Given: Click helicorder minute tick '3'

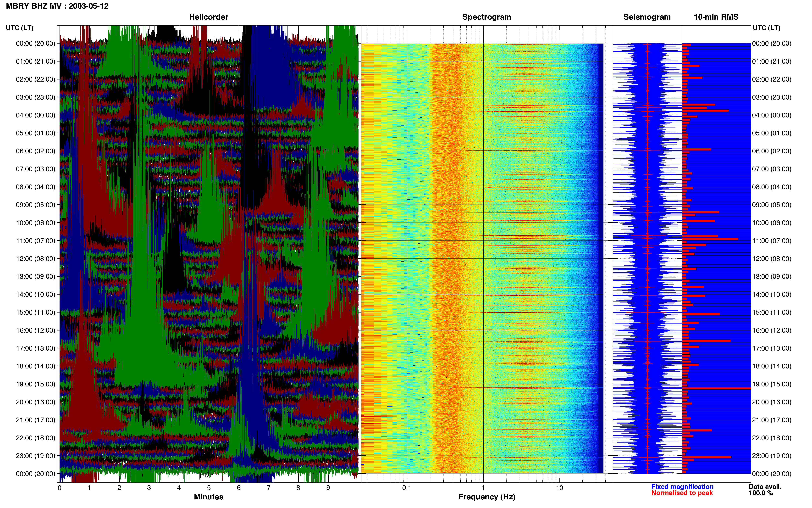Looking at the screenshot, I should (x=149, y=488).
